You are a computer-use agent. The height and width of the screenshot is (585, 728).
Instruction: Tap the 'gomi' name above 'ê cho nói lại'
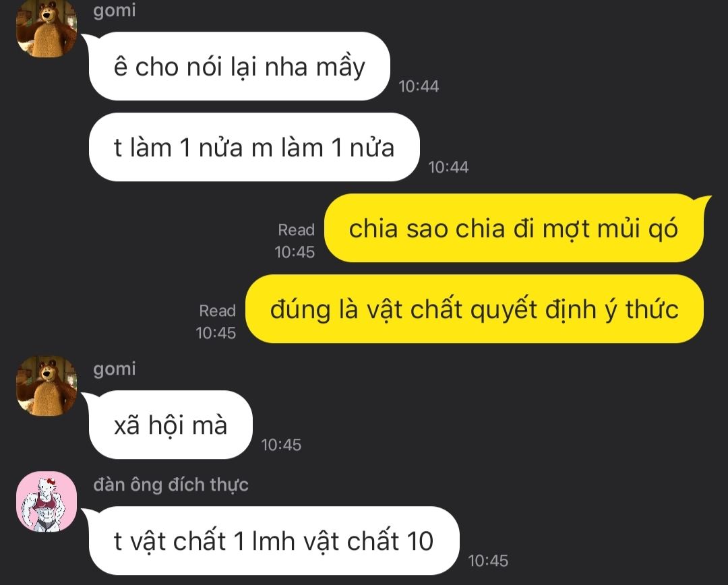click(114, 10)
